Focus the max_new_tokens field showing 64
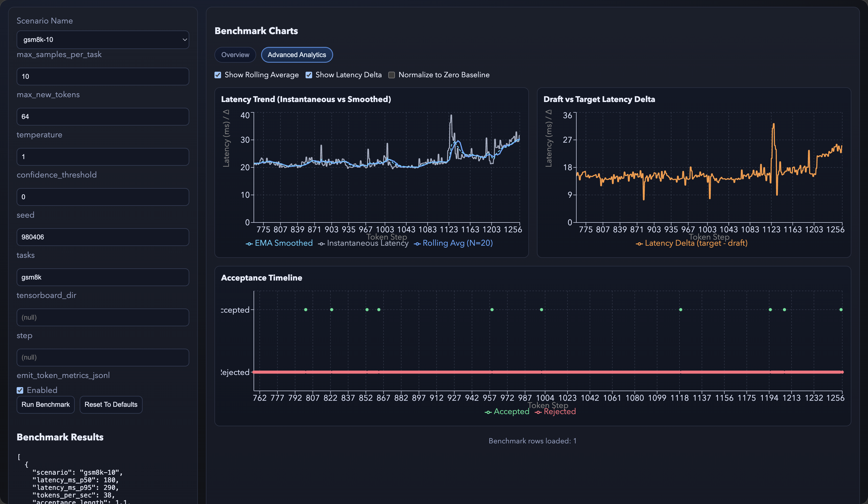The width and height of the screenshot is (868, 504). click(x=103, y=116)
